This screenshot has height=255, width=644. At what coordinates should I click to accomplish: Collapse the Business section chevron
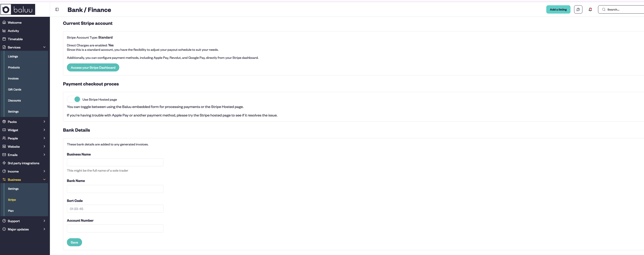pos(44,179)
